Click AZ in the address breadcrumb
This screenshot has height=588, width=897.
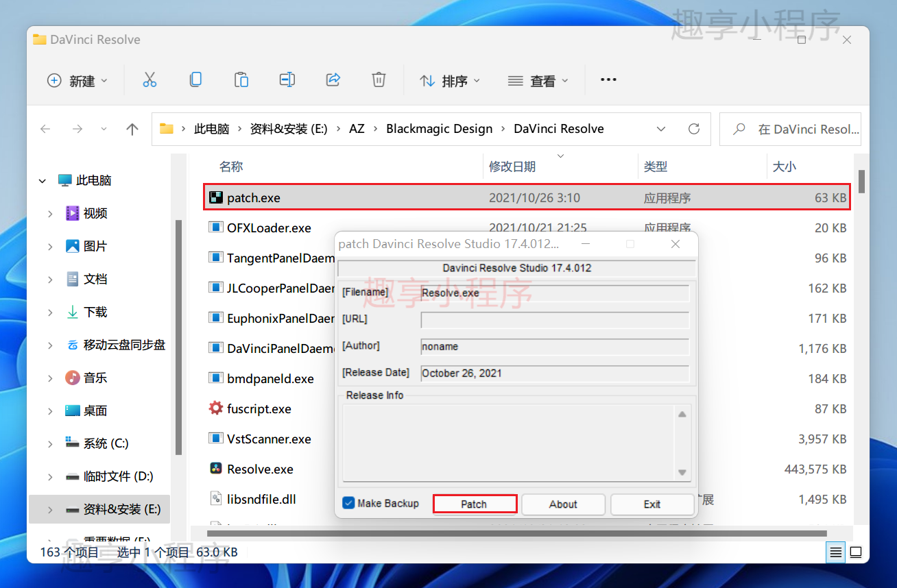pyautogui.click(x=357, y=129)
